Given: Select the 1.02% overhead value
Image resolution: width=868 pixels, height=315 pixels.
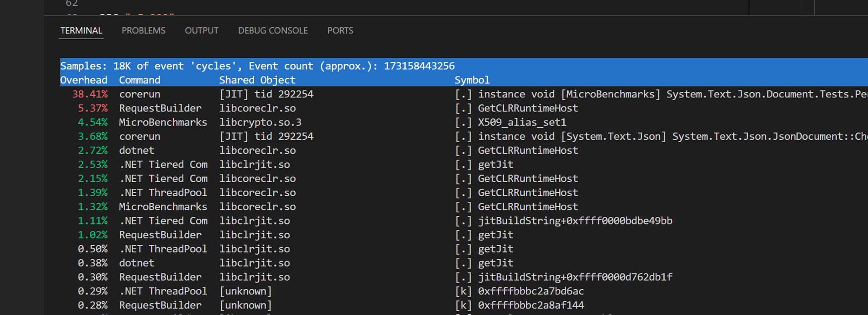Looking at the screenshot, I should [93, 235].
